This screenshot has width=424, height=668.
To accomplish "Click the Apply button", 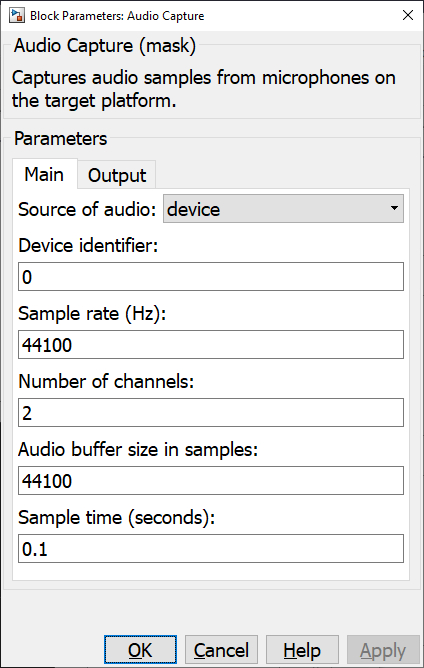I will (x=383, y=650).
